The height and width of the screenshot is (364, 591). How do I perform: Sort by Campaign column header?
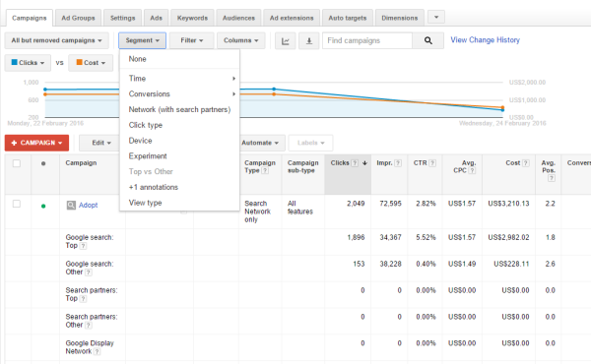81,163
